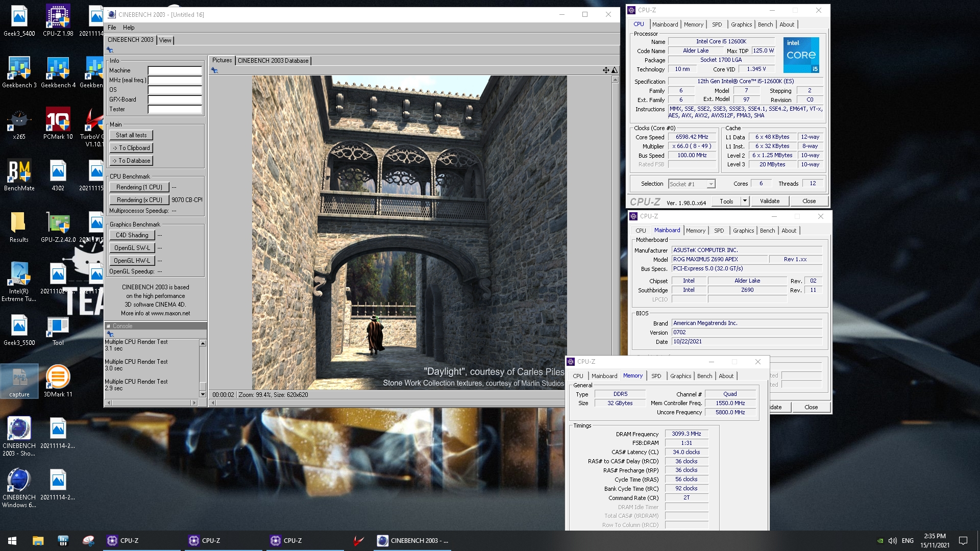Click Validate in CPU-Z
Screen dimensions: 980x551
[x=770, y=201]
